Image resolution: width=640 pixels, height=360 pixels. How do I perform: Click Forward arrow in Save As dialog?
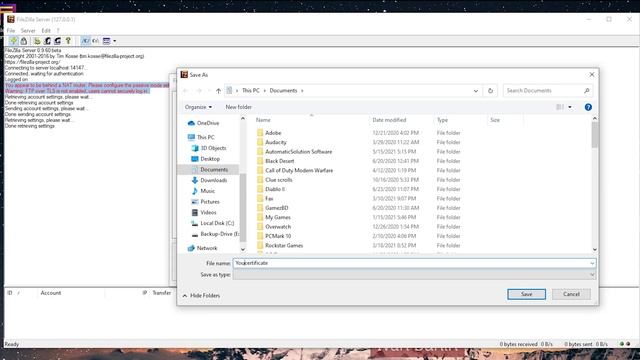pos(199,91)
